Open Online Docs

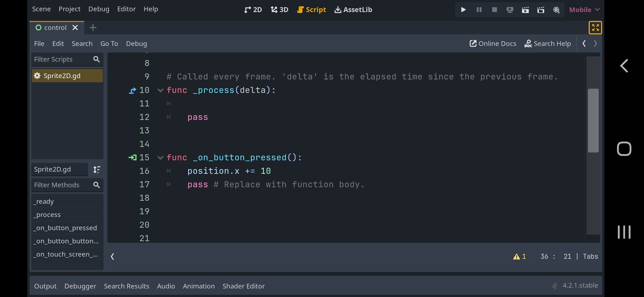click(493, 44)
